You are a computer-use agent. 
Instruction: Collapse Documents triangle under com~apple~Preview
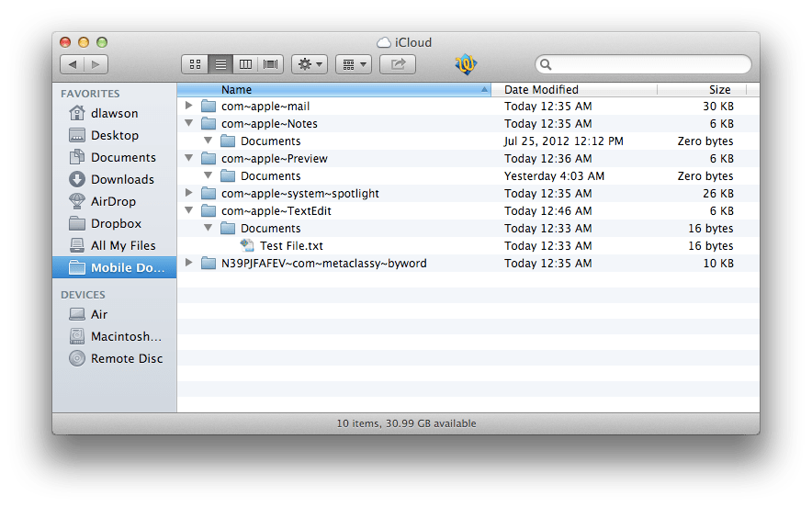[x=209, y=175]
